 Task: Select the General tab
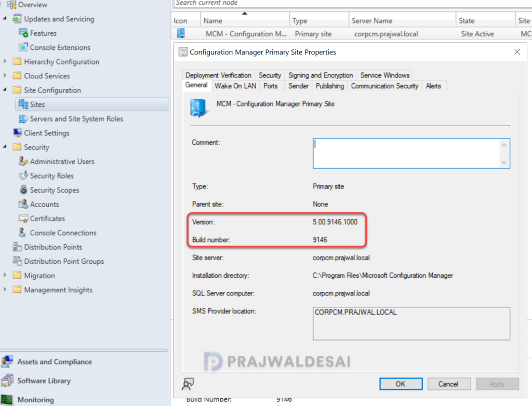(x=196, y=85)
